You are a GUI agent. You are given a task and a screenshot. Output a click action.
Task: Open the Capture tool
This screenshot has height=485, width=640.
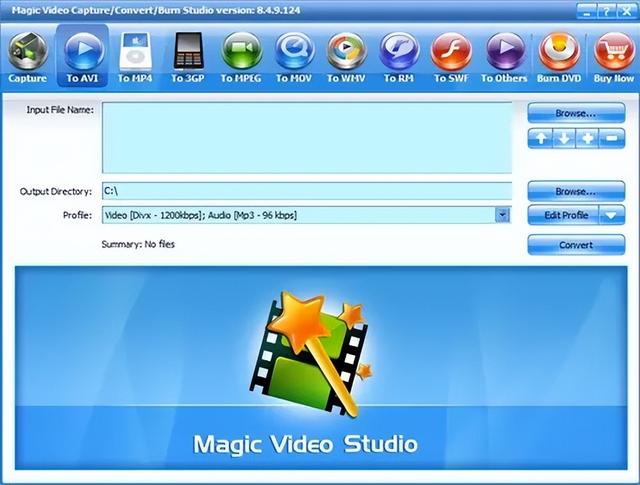[28, 57]
